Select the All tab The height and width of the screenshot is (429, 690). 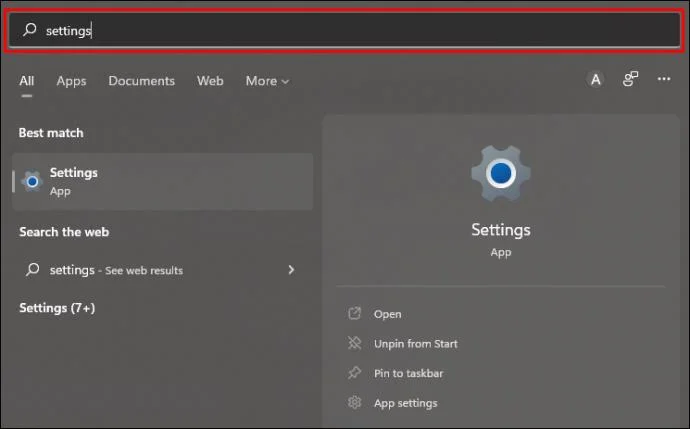pos(26,81)
